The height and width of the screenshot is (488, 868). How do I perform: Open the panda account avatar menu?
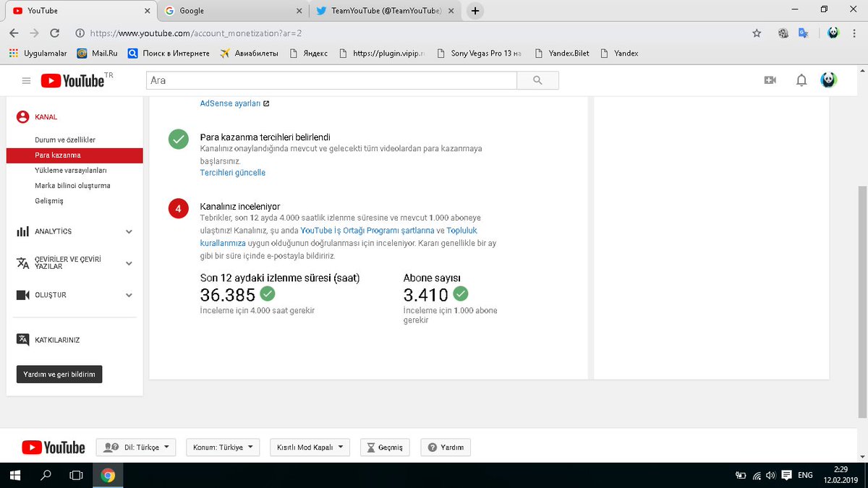tap(828, 80)
